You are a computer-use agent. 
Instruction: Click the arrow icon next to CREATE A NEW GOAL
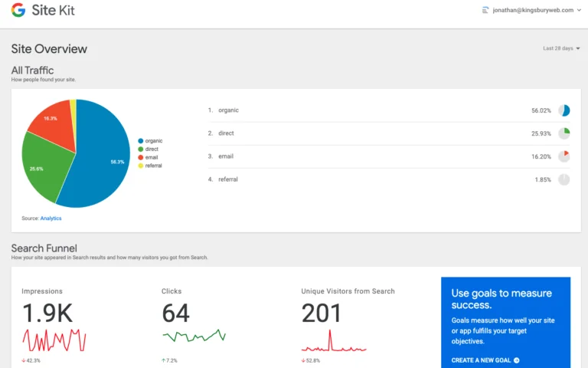click(516, 360)
